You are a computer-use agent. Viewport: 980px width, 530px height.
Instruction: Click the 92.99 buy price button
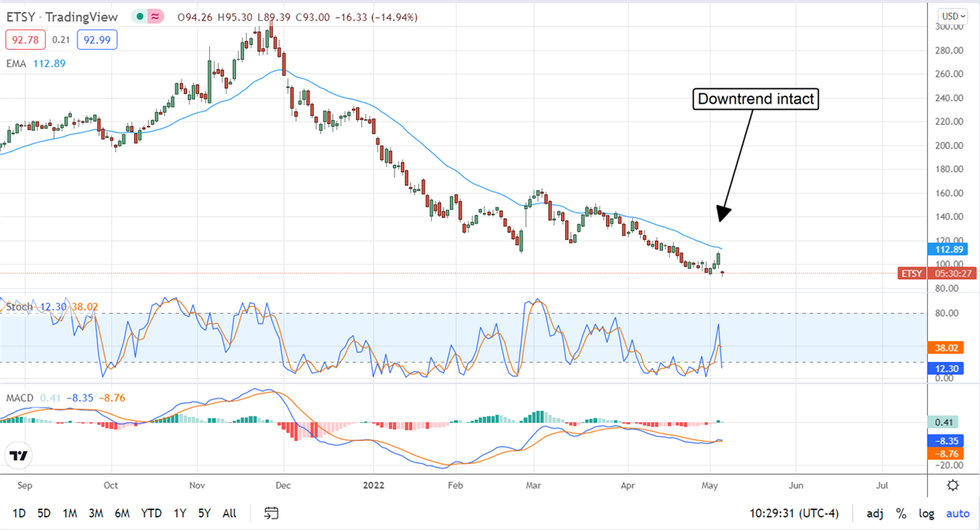tap(97, 39)
